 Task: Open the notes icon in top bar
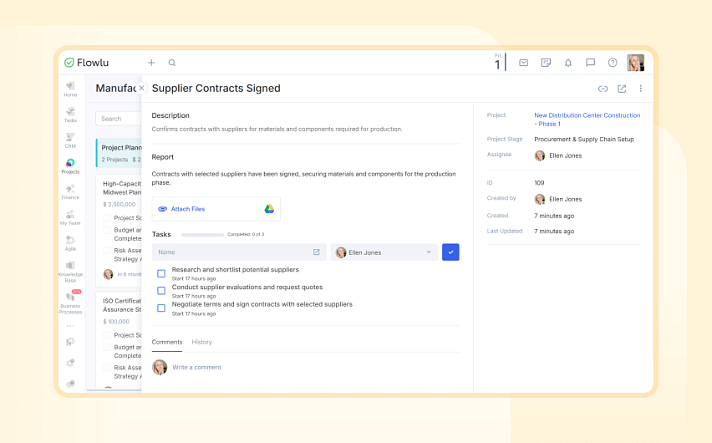[546, 63]
